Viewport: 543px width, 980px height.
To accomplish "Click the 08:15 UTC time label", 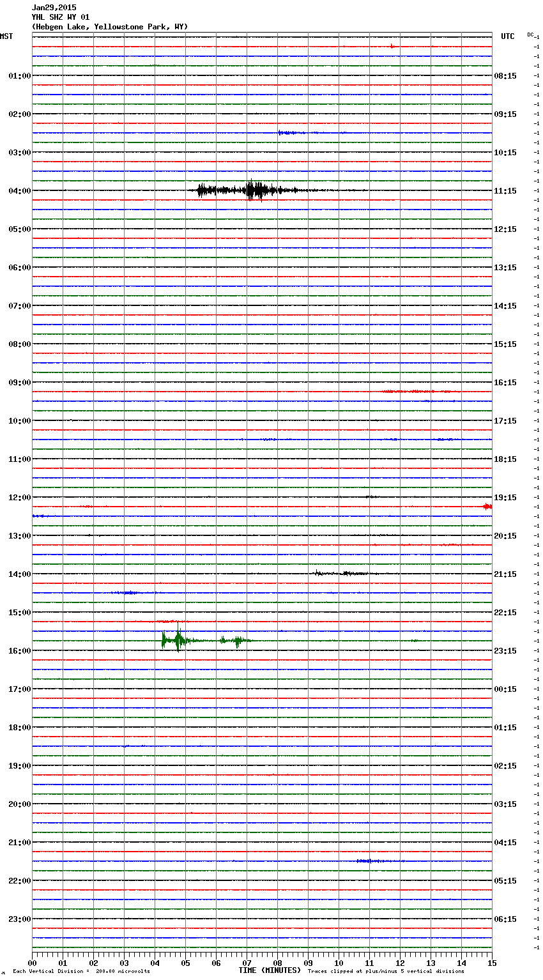I will point(505,76).
